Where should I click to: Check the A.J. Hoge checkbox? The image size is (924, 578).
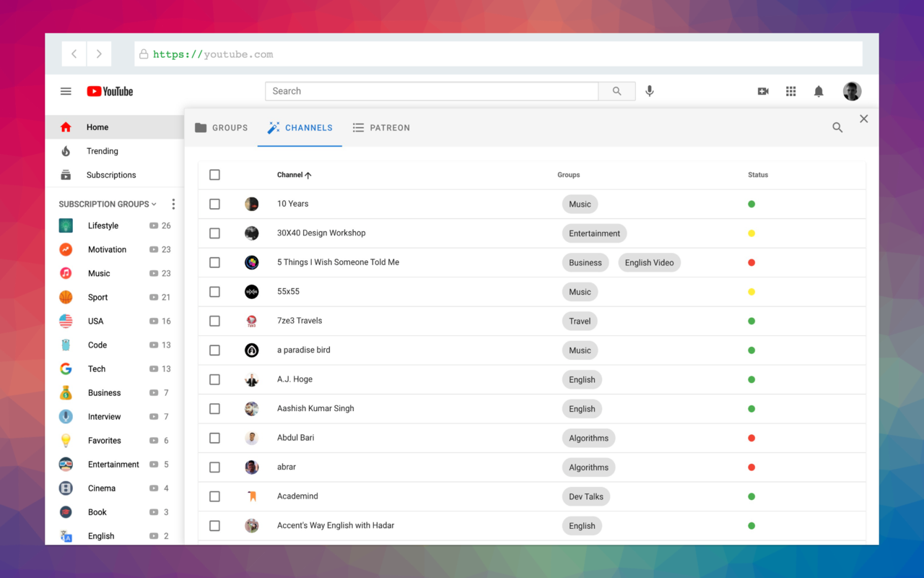[214, 379]
